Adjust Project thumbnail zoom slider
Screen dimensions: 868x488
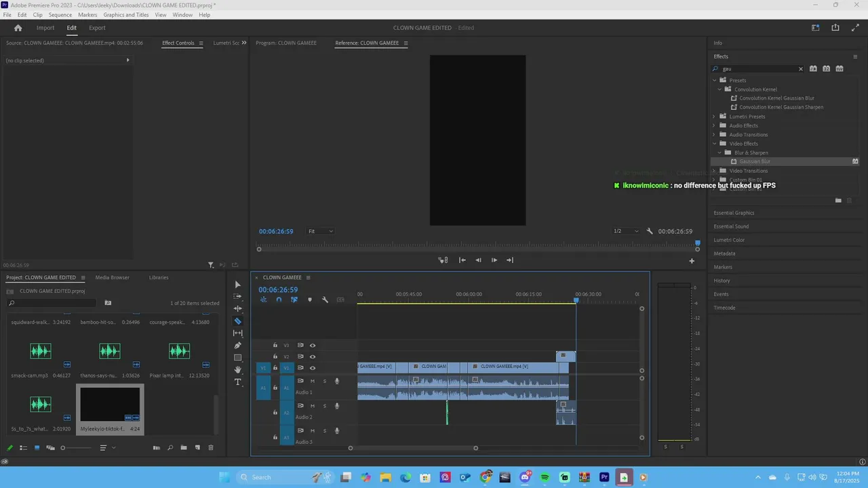77,447
